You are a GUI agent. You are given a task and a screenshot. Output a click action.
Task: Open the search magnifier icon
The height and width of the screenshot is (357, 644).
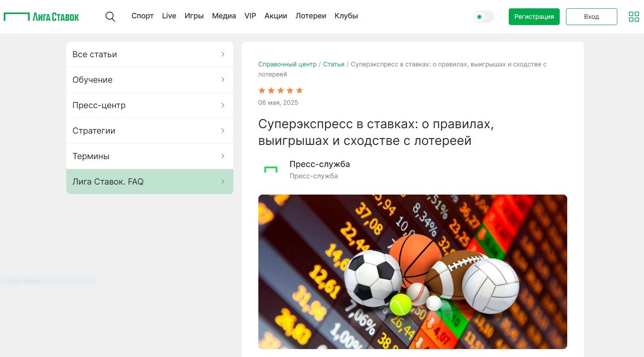(x=110, y=17)
